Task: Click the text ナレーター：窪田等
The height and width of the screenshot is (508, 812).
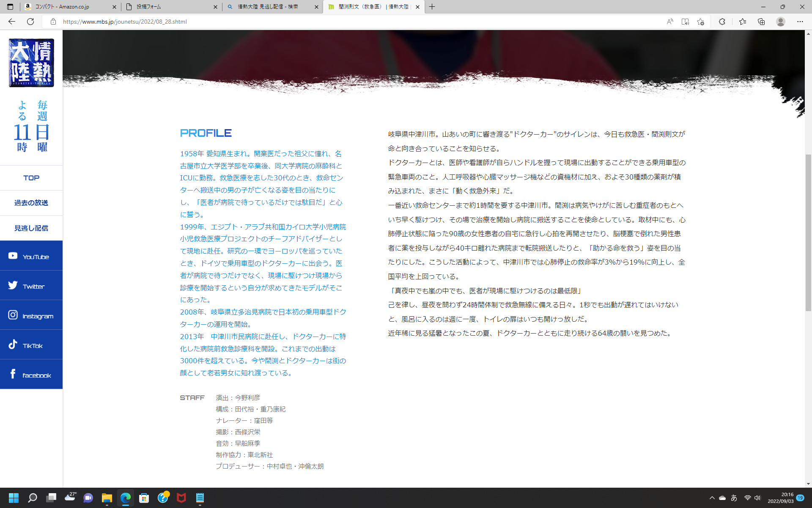Action: click(x=244, y=421)
